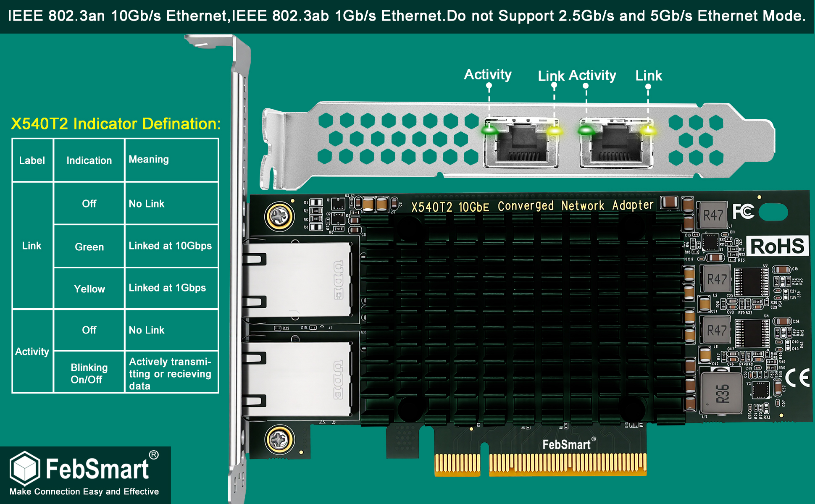Select the yellow LED on the right bracket port
The height and width of the screenshot is (504, 815).
click(648, 131)
